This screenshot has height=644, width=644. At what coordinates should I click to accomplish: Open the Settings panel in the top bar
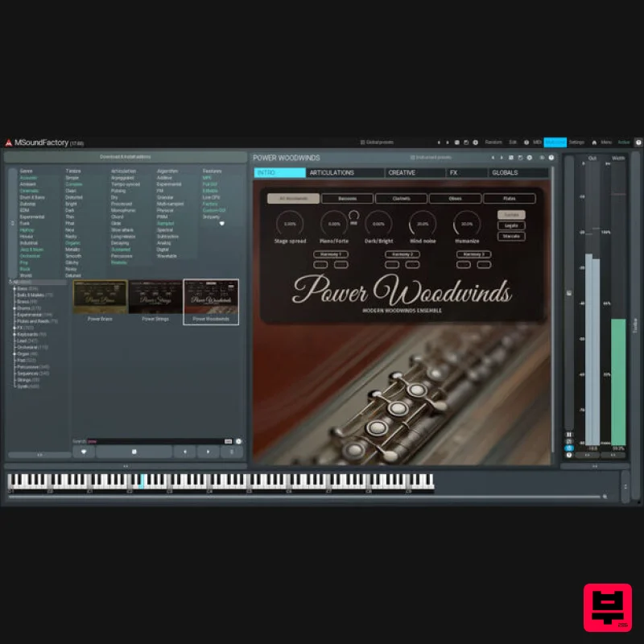pos(578,140)
